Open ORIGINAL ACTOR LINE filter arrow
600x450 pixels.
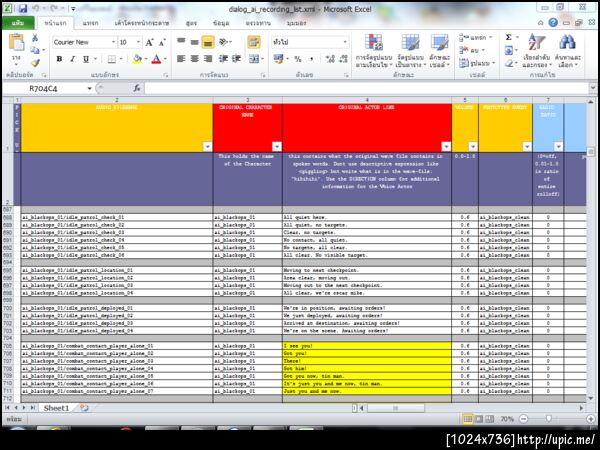click(446, 147)
